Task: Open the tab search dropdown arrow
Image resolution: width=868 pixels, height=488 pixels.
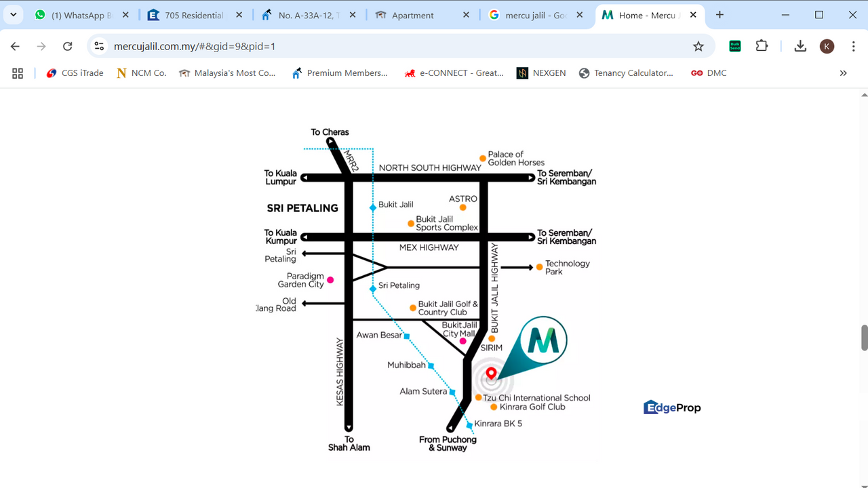Action: pyautogui.click(x=13, y=14)
